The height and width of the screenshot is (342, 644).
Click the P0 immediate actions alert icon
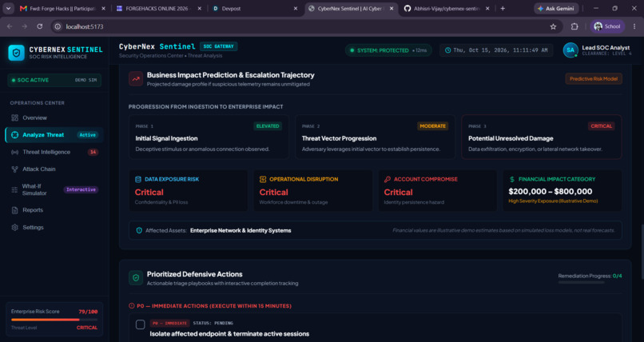tap(132, 306)
